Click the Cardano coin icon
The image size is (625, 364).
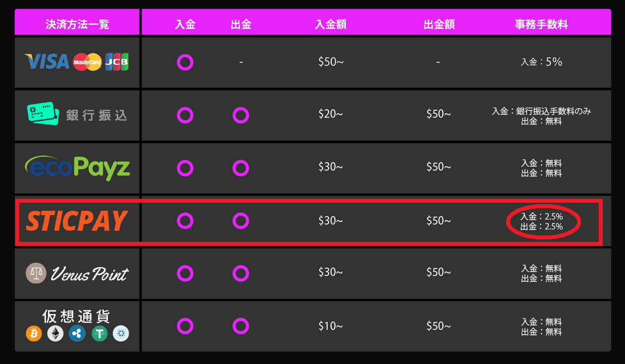(121, 334)
